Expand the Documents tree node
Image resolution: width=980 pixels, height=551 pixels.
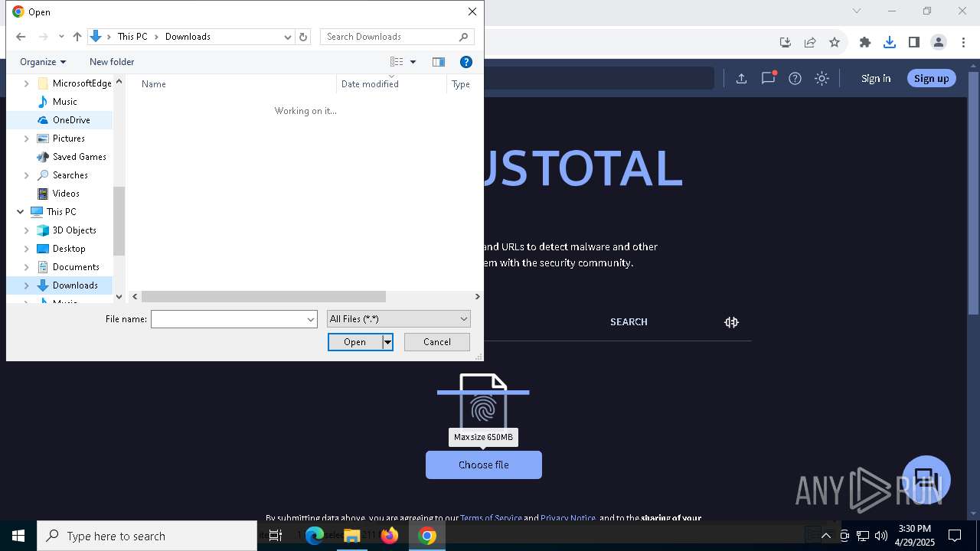click(x=27, y=267)
